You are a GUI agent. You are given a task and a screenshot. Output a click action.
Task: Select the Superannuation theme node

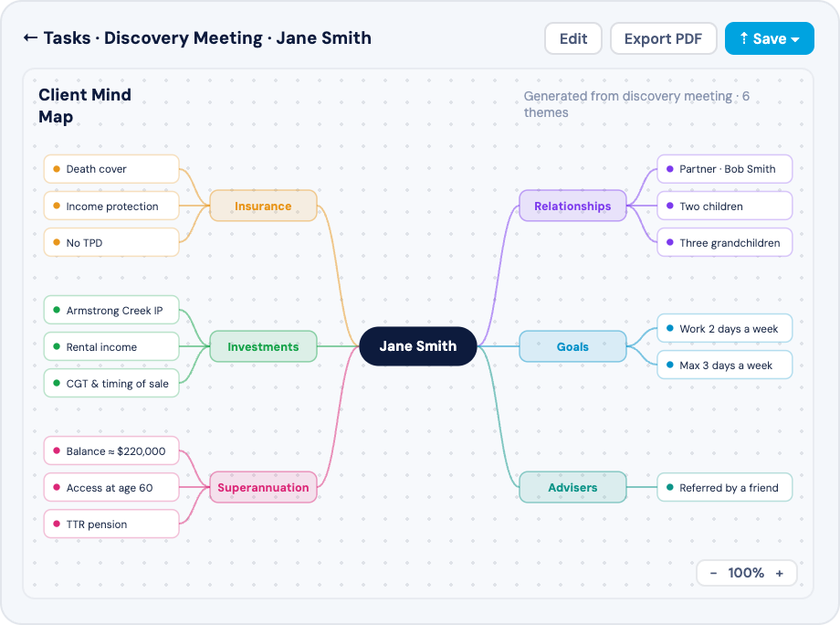[263, 487]
